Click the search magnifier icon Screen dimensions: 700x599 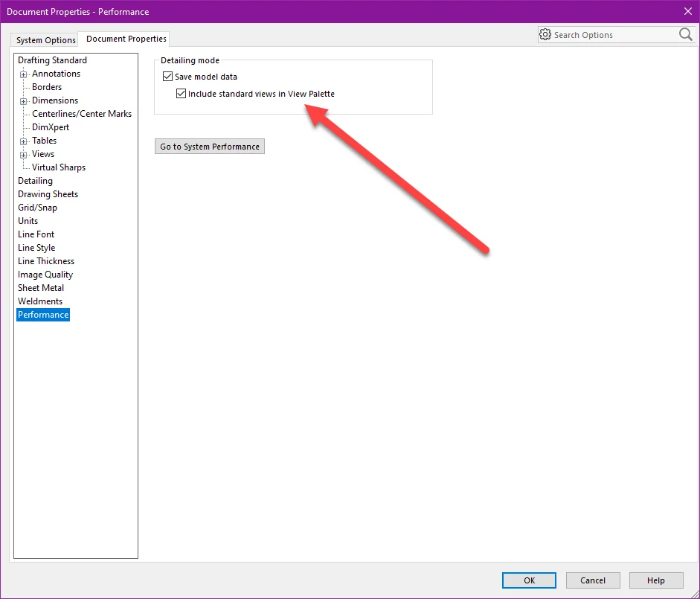click(x=685, y=35)
